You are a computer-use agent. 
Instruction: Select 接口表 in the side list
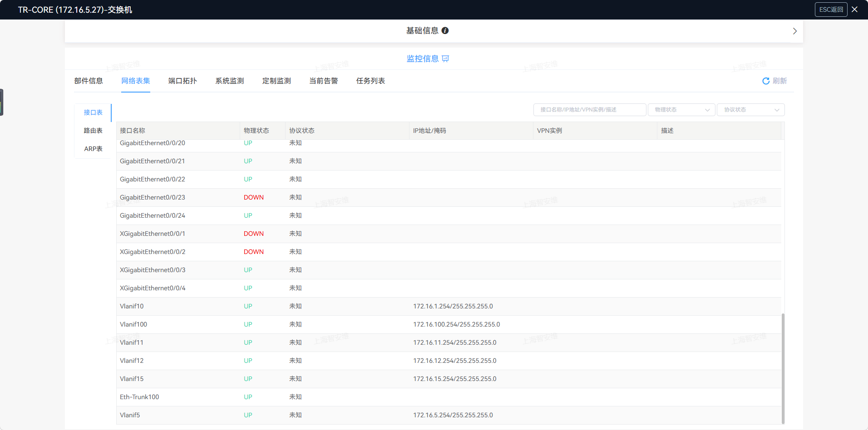93,112
